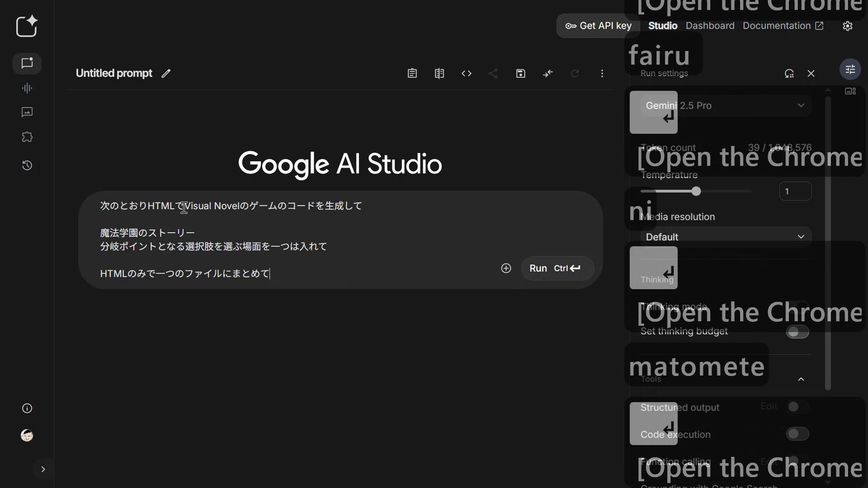The height and width of the screenshot is (488, 868).
Task: Open the History sidebar icon
Action: coord(27,165)
